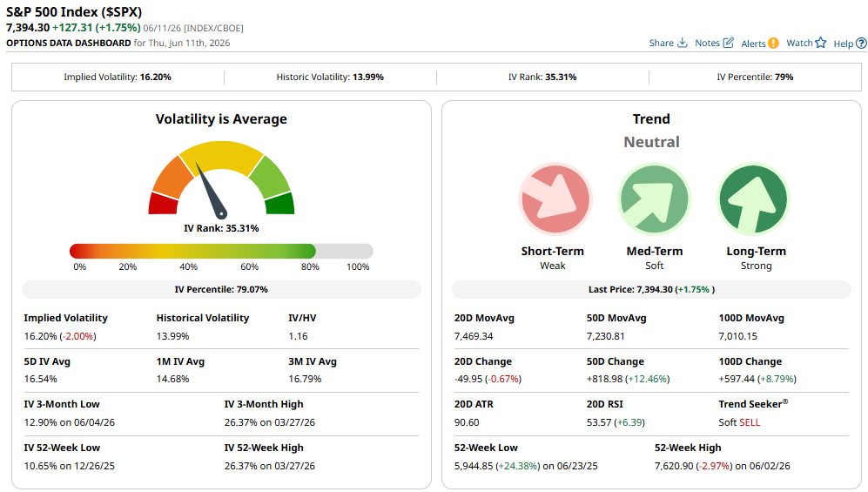Click the price value 7,394.30 in header
This screenshot has height=492, width=868.
(x=28, y=28)
